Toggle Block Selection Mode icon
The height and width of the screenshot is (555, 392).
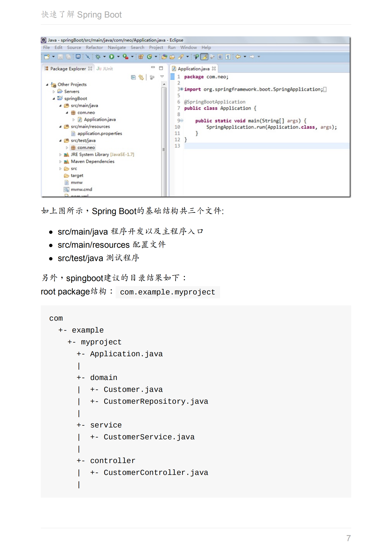220,57
